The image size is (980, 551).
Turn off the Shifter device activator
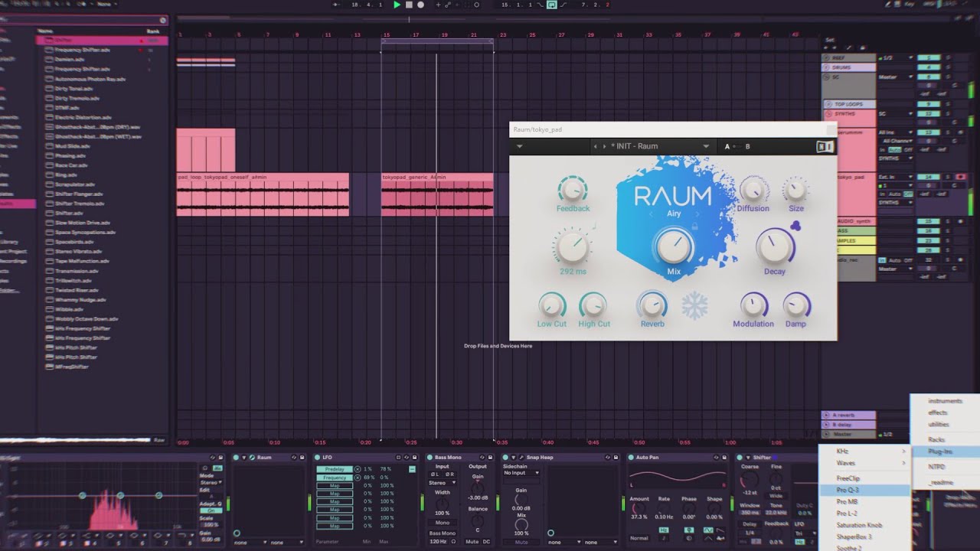(740, 458)
